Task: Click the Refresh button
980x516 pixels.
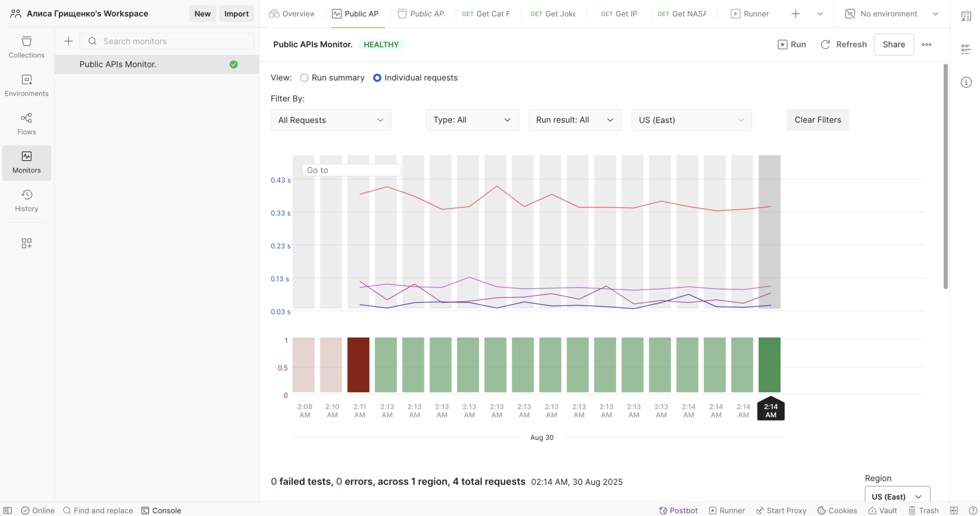Action: [844, 45]
